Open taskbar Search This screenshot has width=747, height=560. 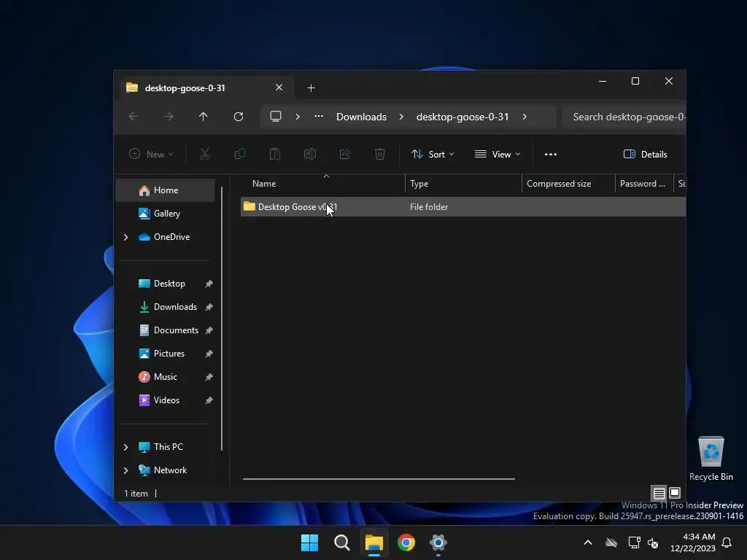pos(341,542)
